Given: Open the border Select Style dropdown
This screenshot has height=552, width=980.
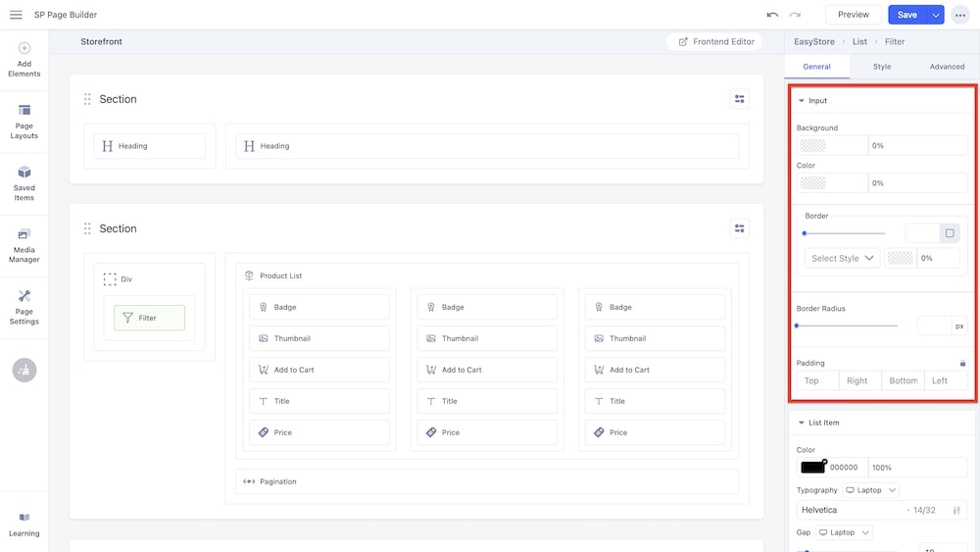Looking at the screenshot, I should tap(842, 259).
